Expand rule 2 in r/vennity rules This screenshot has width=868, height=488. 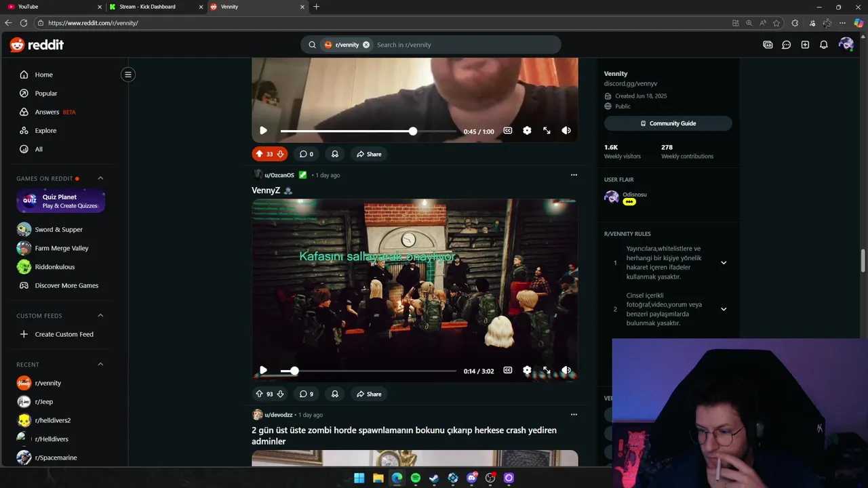pyautogui.click(x=724, y=309)
